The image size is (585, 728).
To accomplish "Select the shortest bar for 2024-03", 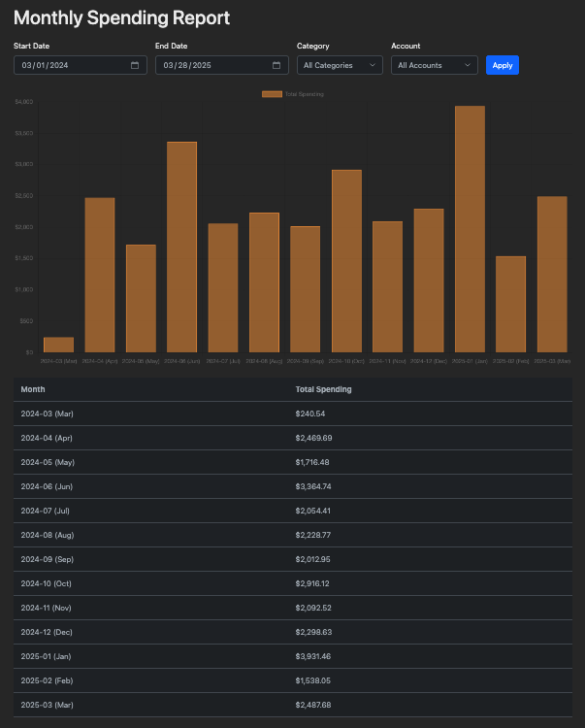I will click(58, 345).
